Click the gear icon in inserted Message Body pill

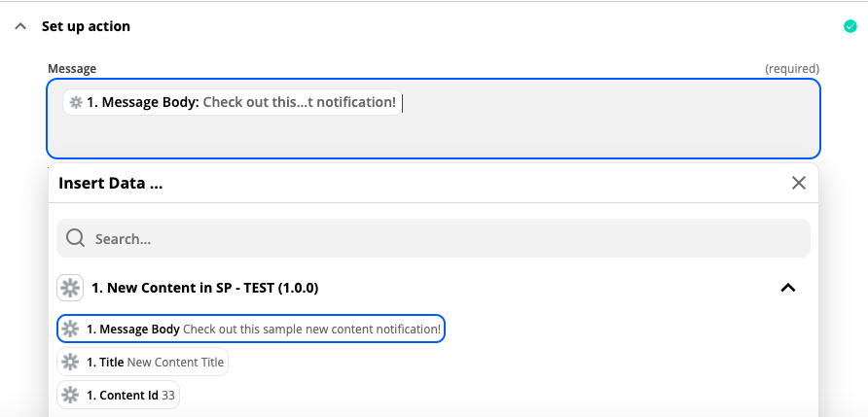point(76,102)
